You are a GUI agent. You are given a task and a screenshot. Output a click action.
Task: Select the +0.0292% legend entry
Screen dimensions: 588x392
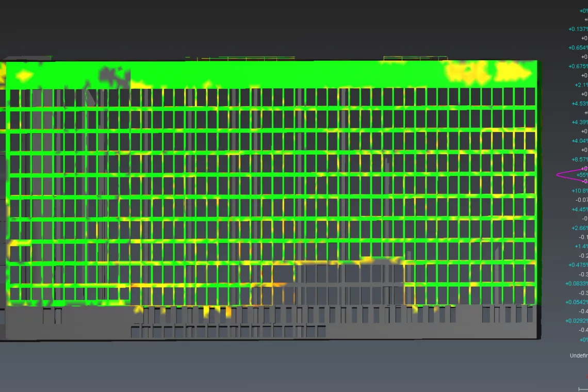(577, 321)
